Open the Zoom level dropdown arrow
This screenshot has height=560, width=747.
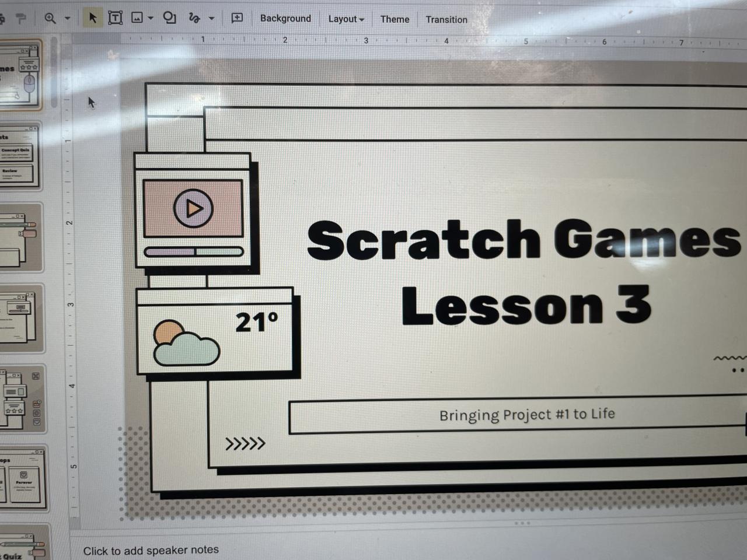coord(67,19)
